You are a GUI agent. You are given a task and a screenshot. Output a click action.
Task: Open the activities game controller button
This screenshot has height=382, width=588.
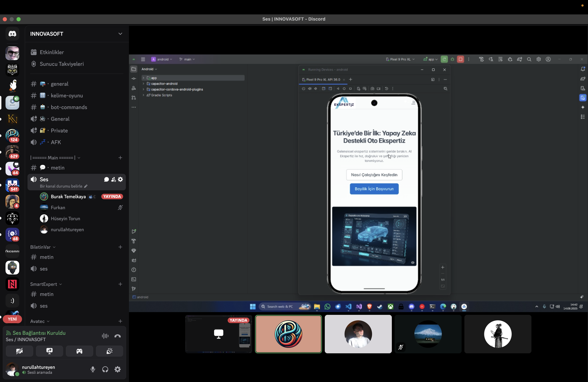pyautogui.click(x=79, y=351)
